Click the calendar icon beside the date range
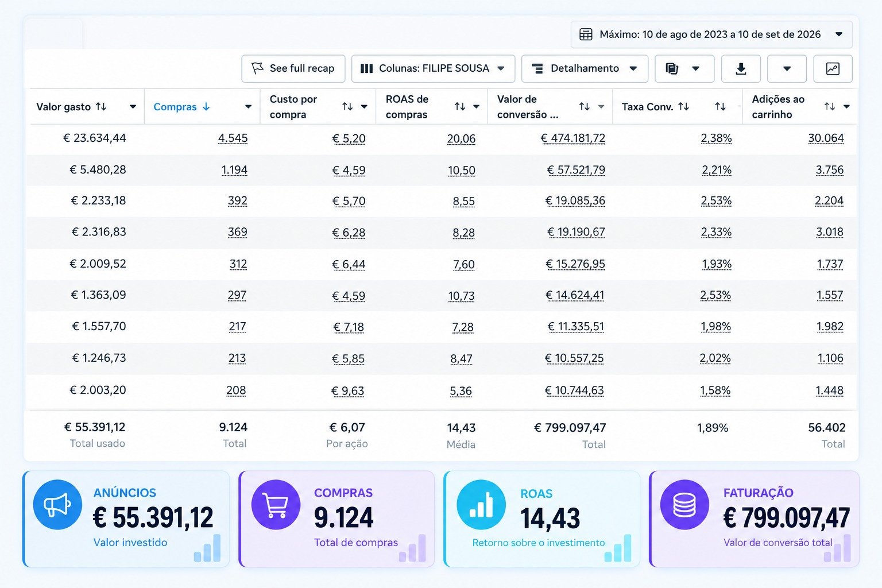 (586, 34)
